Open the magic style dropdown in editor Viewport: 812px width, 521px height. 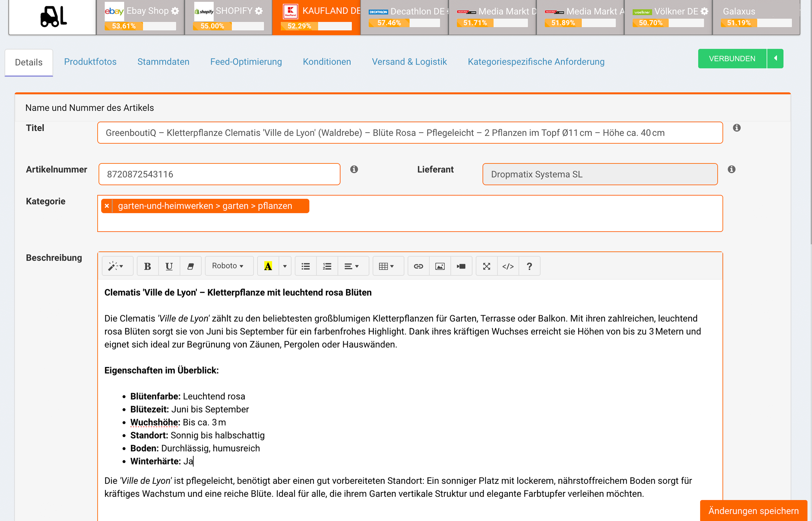[117, 266]
